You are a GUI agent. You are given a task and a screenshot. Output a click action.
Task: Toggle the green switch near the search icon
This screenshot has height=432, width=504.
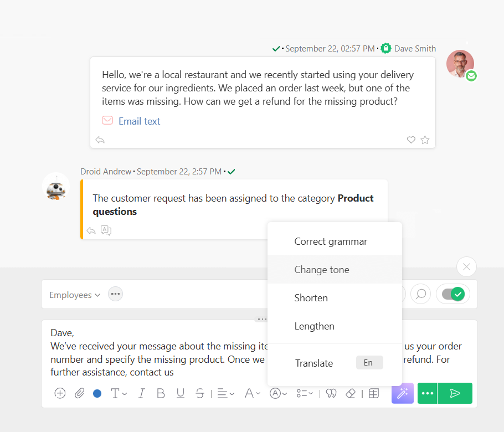(452, 294)
